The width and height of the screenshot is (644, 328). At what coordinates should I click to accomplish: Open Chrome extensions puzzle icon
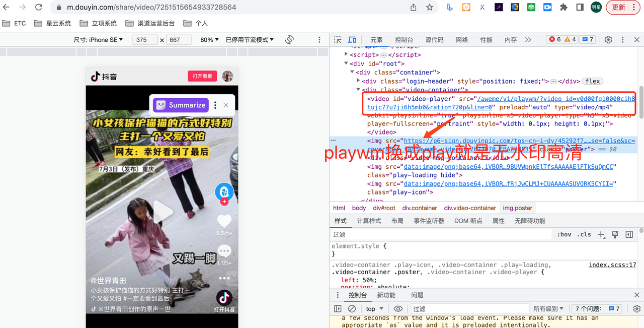pyautogui.click(x=563, y=8)
